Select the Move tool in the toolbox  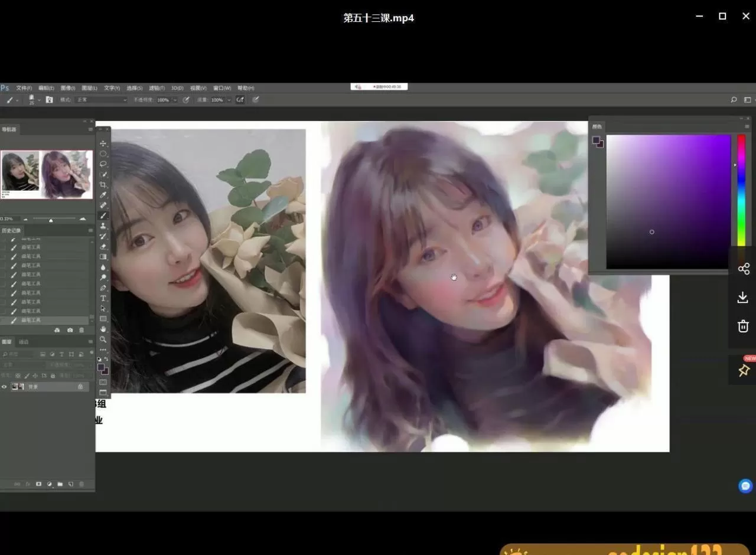pyautogui.click(x=103, y=143)
